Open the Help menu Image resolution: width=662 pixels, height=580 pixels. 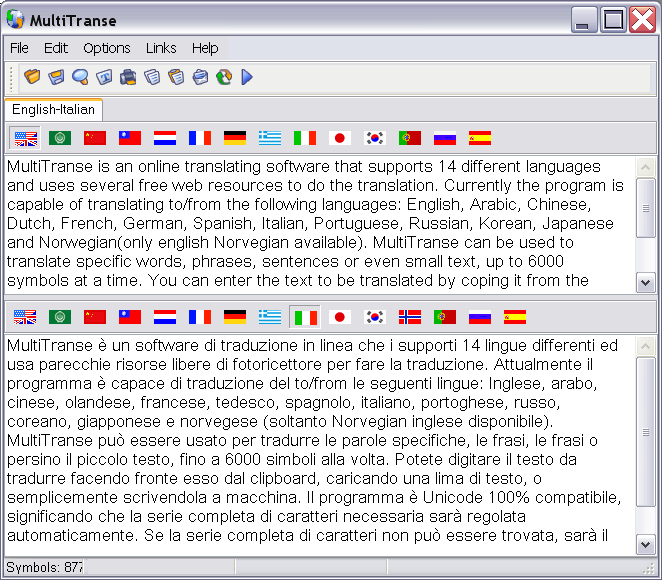point(205,48)
